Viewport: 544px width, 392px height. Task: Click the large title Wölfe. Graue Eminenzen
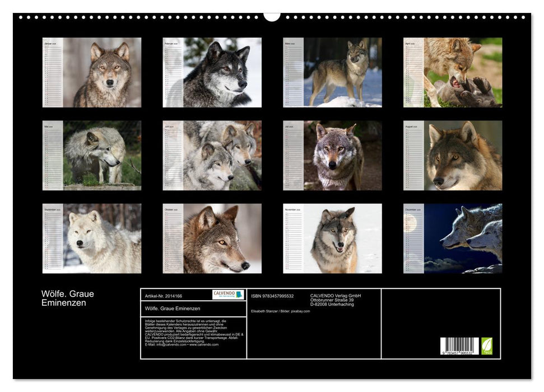click(x=67, y=298)
